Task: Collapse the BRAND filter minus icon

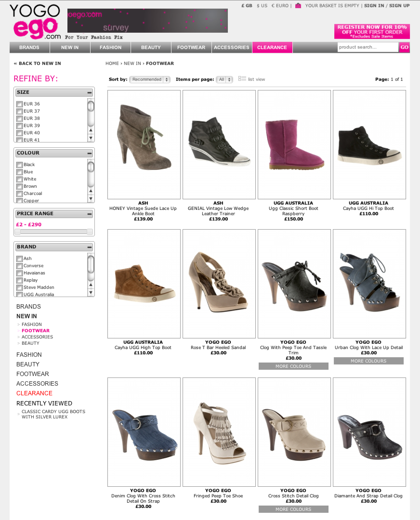Action: 90,247
